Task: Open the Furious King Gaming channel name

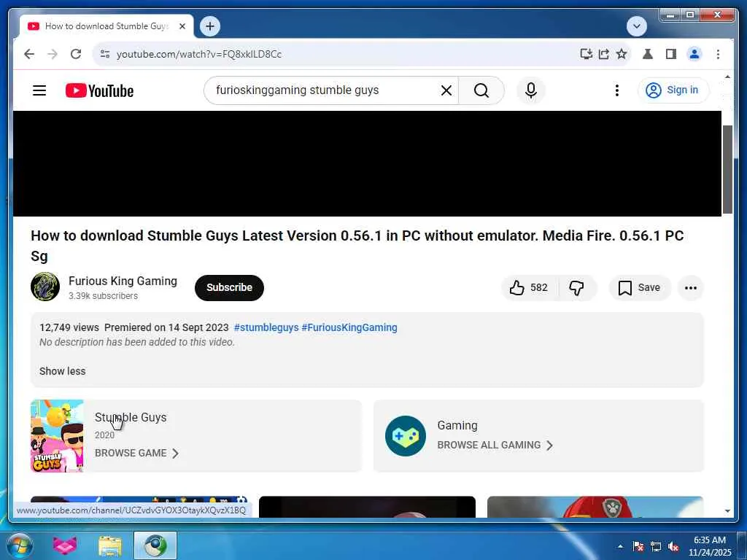Action: pos(123,281)
